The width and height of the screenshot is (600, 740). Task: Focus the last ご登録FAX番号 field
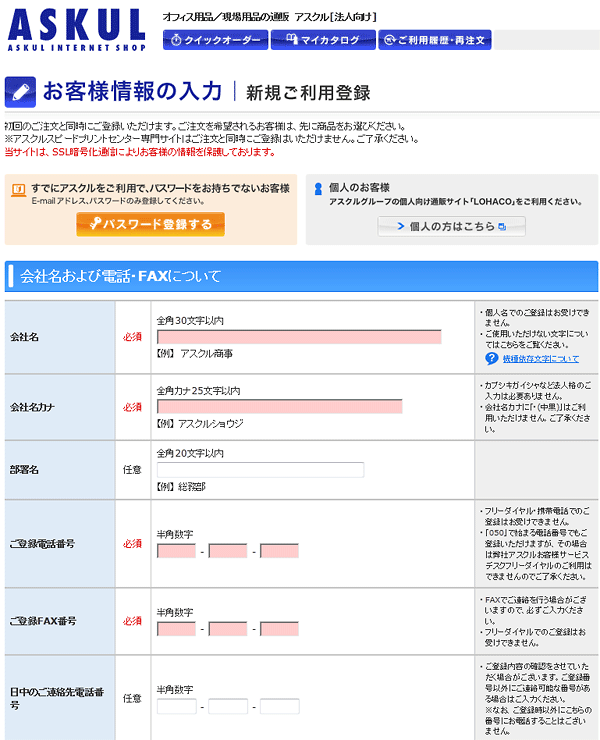pyautogui.click(x=279, y=629)
